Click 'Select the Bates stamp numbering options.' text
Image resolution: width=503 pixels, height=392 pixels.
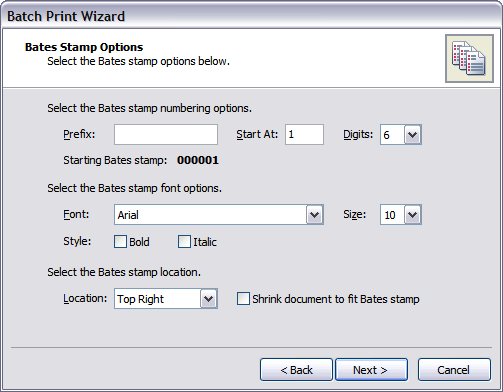149,108
